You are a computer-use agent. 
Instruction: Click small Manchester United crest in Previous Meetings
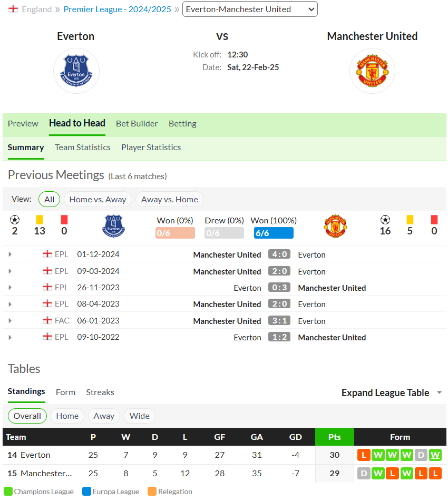click(335, 226)
